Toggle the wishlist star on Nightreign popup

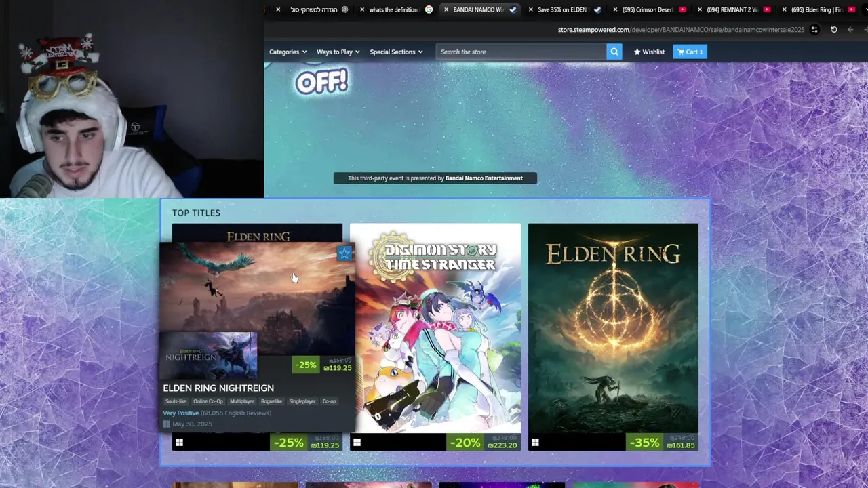[x=344, y=253]
